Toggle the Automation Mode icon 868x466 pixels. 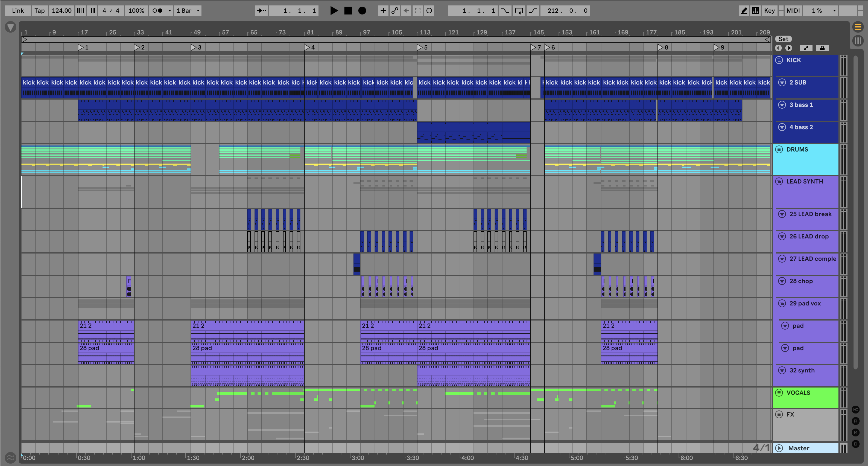point(806,48)
